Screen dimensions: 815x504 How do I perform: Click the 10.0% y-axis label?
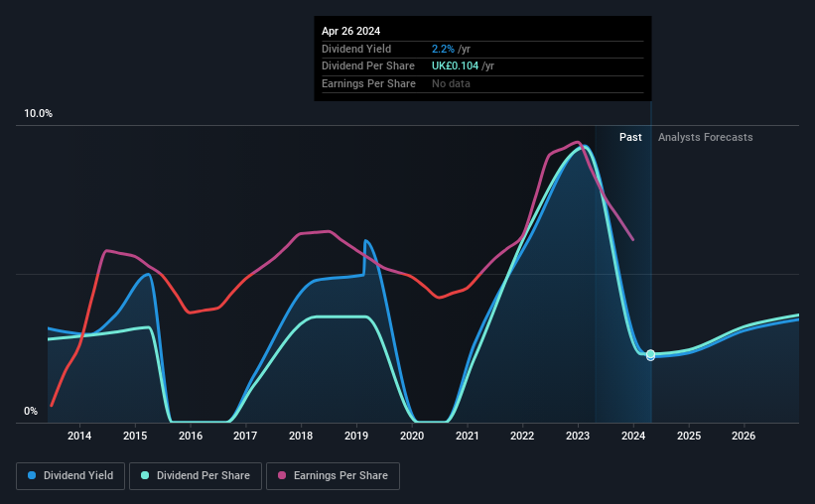coord(39,114)
